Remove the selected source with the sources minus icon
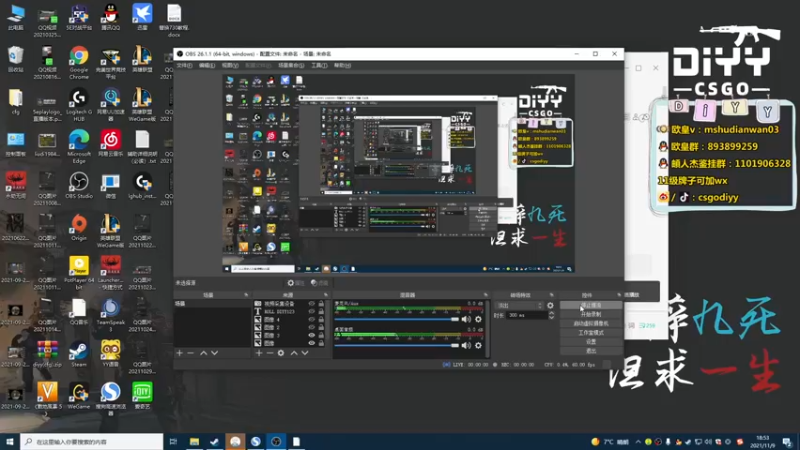Image resolution: width=800 pixels, height=450 pixels. tap(270, 353)
